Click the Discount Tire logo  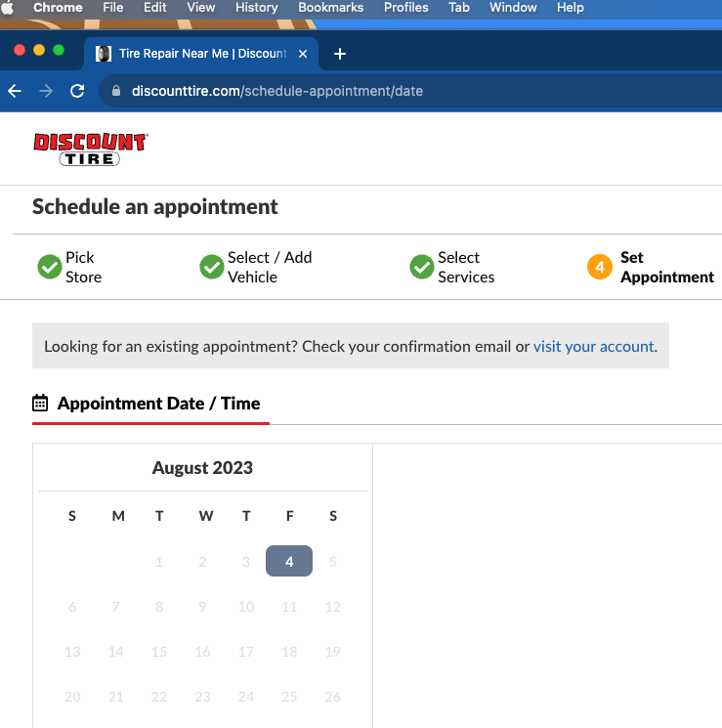coord(91,150)
